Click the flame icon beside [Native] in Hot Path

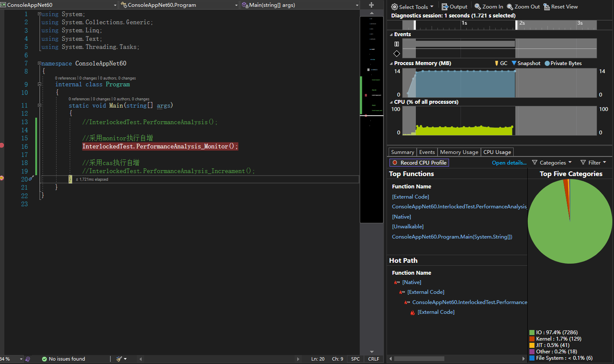coord(397,282)
